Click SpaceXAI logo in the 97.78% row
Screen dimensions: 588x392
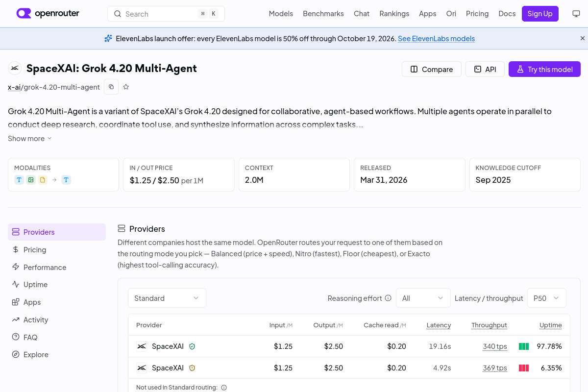tap(142, 346)
